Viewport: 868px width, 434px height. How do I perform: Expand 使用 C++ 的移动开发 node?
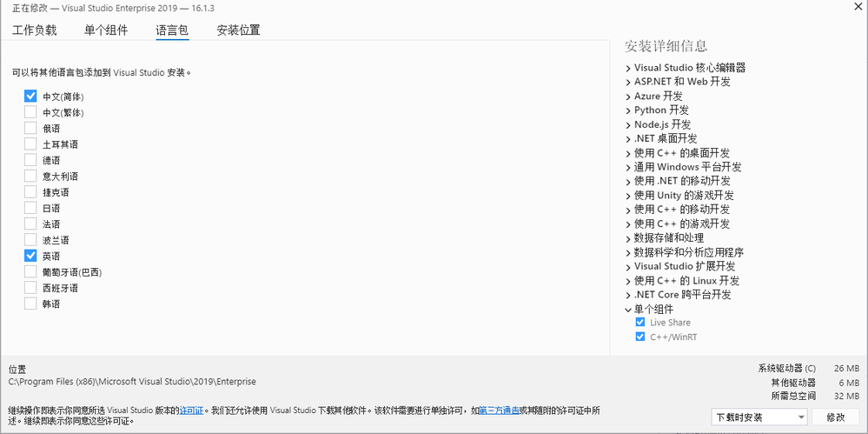pos(628,210)
